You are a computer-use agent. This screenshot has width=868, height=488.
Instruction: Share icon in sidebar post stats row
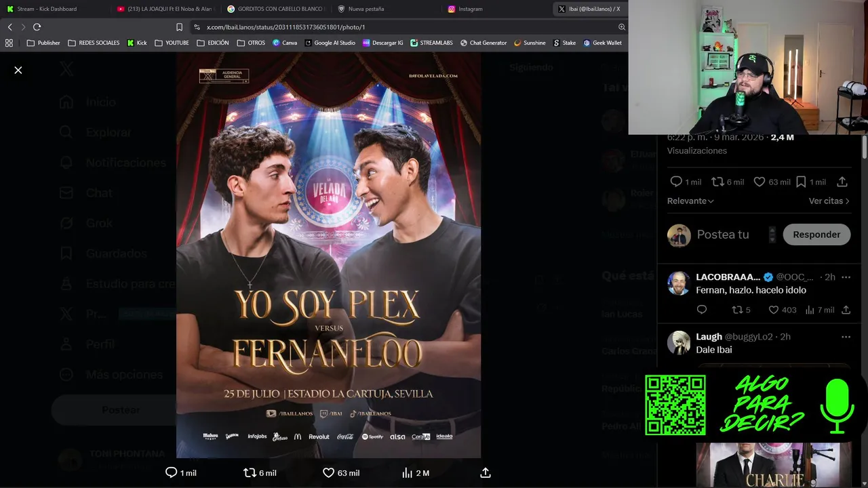(842, 182)
